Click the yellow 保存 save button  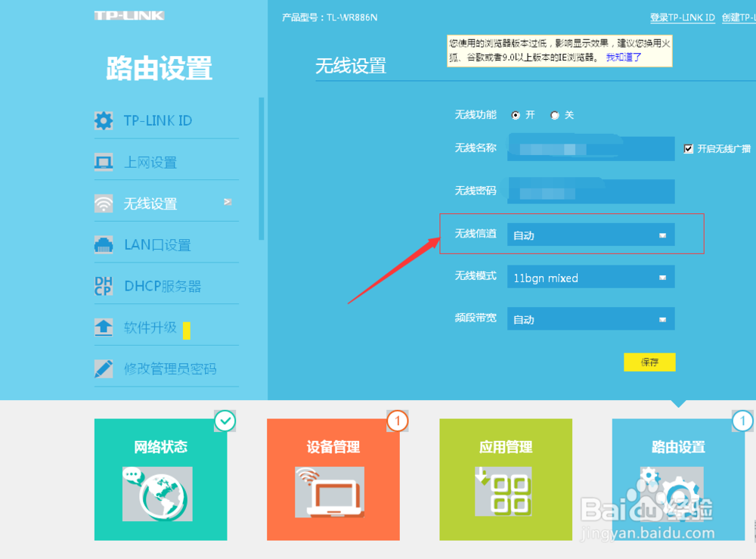coord(649,362)
